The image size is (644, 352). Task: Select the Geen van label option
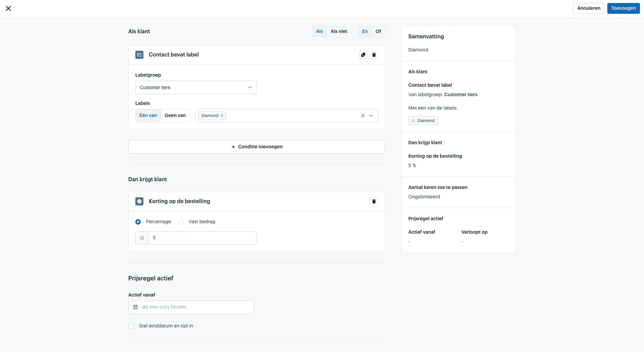[x=175, y=115]
